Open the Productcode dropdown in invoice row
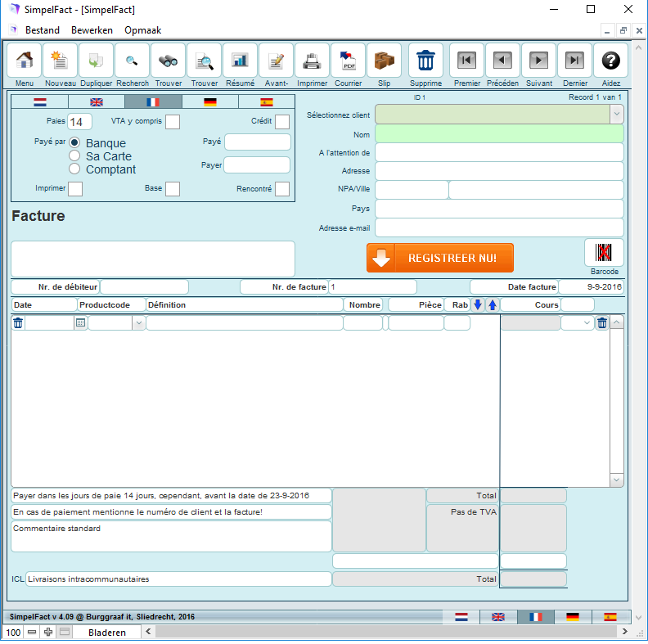 point(138,323)
